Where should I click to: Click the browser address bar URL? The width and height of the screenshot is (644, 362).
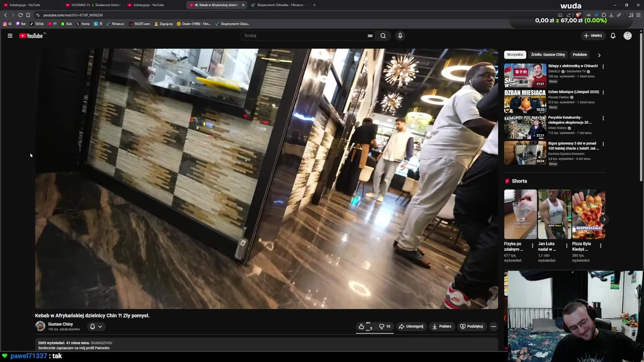click(x=73, y=15)
